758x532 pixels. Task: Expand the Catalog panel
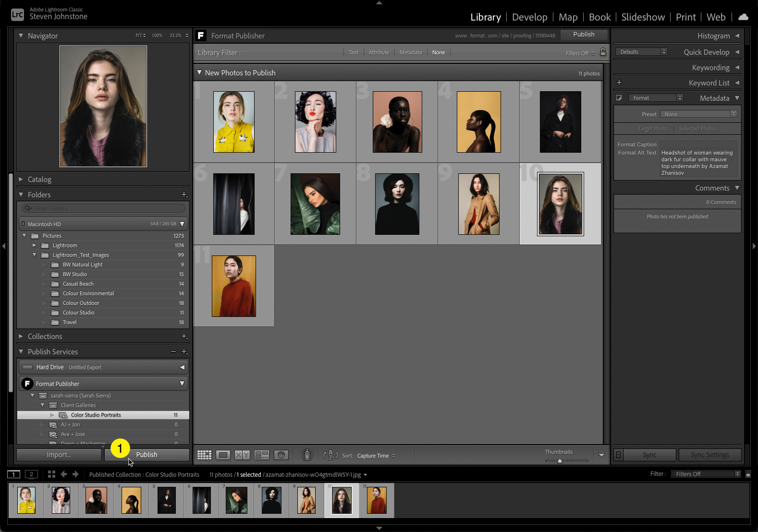pyautogui.click(x=39, y=180)
